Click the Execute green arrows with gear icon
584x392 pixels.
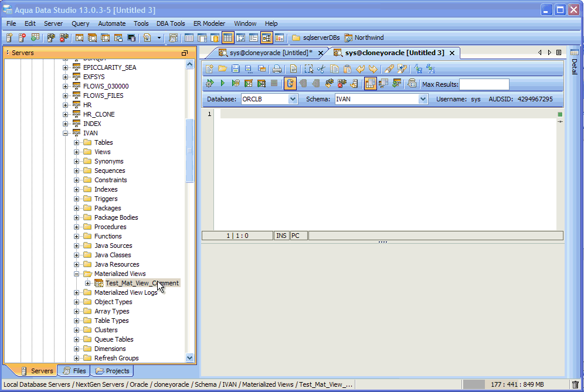coord(210,83)
